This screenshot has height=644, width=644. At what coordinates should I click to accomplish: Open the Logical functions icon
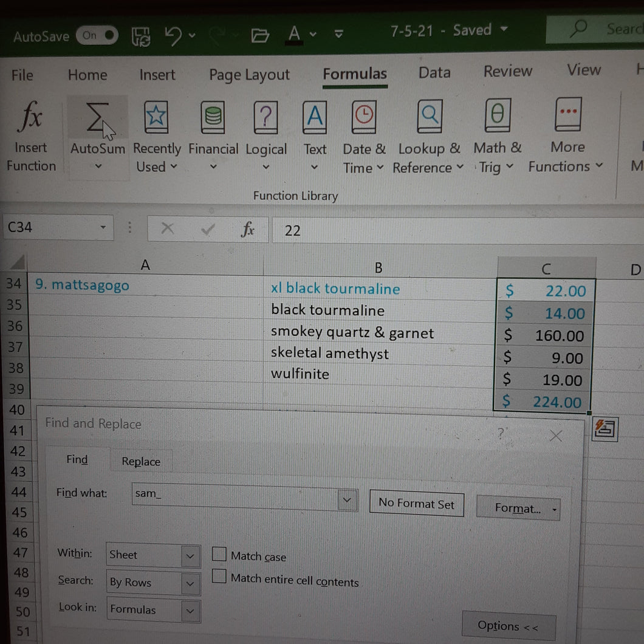[265, 117]
